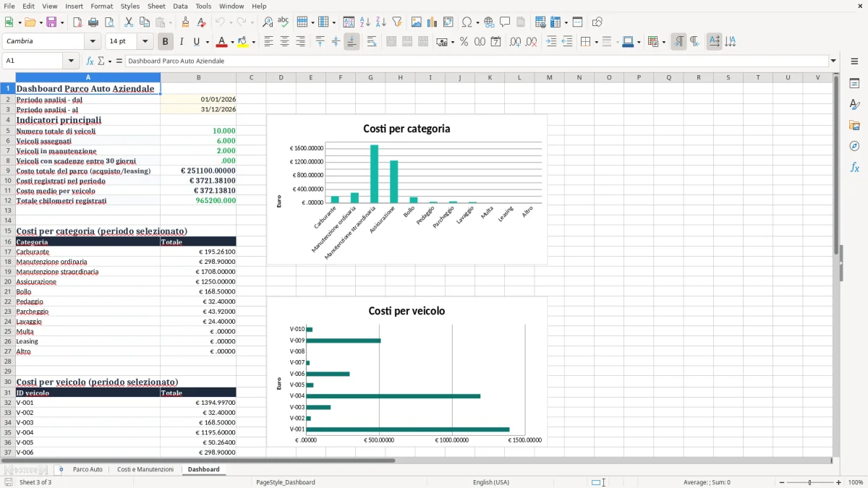Increase indent icon

click(x=551, y=42)
